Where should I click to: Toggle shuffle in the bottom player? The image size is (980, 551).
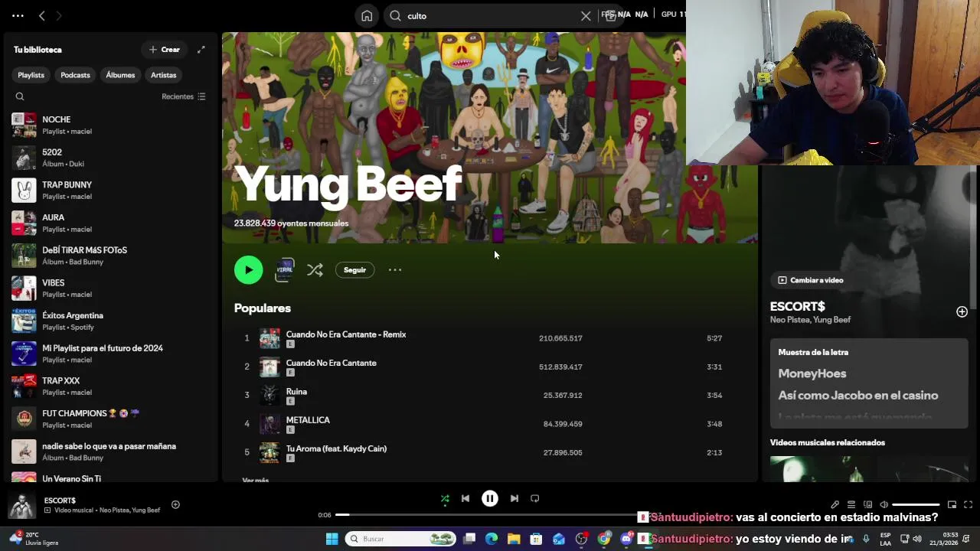coord(445,499)
